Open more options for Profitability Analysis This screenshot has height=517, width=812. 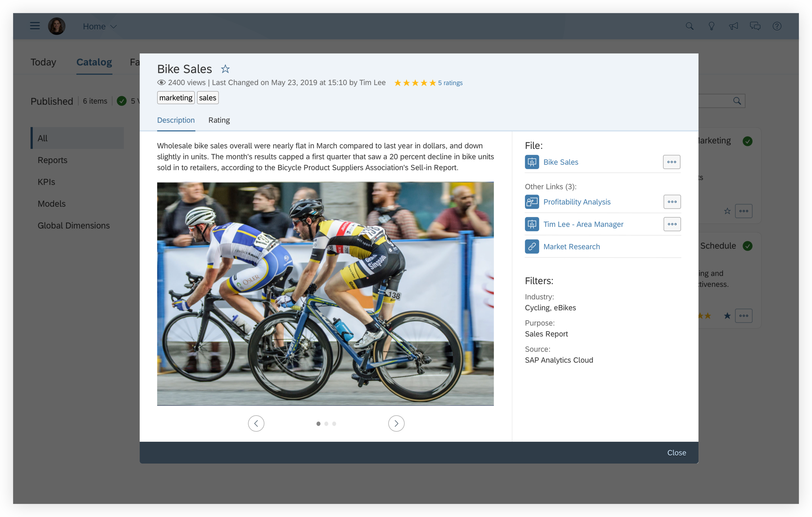[x=672, y=202]
